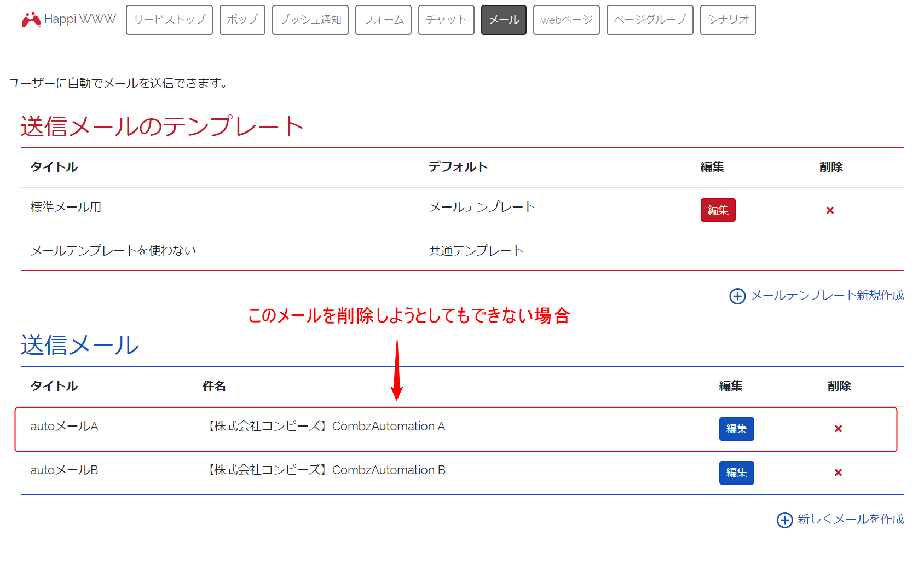Switch to the ページグループ tab

[650, 20]
